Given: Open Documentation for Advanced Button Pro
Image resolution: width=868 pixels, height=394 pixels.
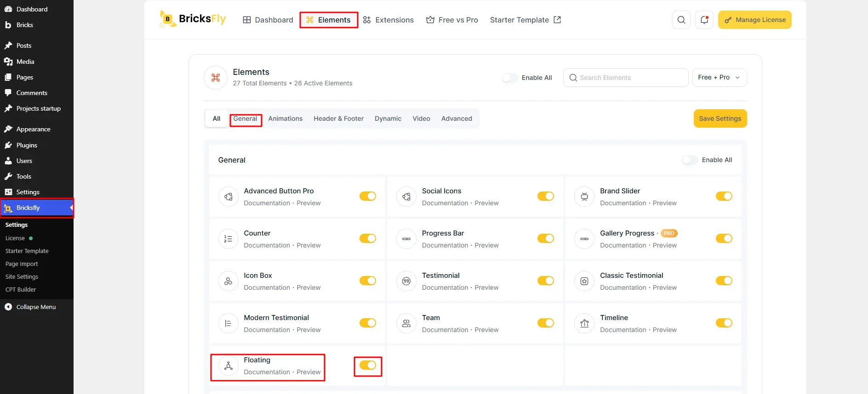Looking at the screenshot, I should tap(267, 203).
